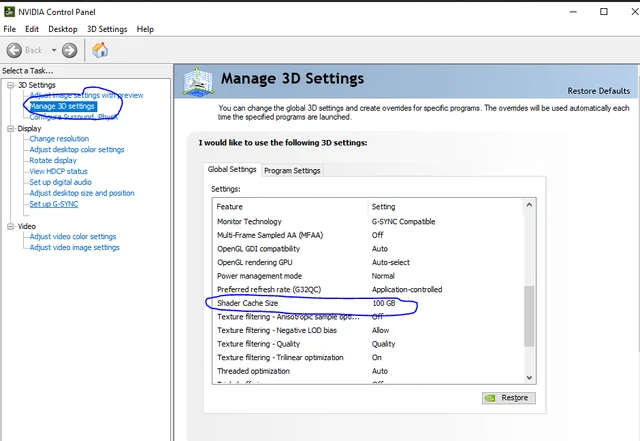Click the Back arrow navigation icon
The image size is (640, 441).
14,50
